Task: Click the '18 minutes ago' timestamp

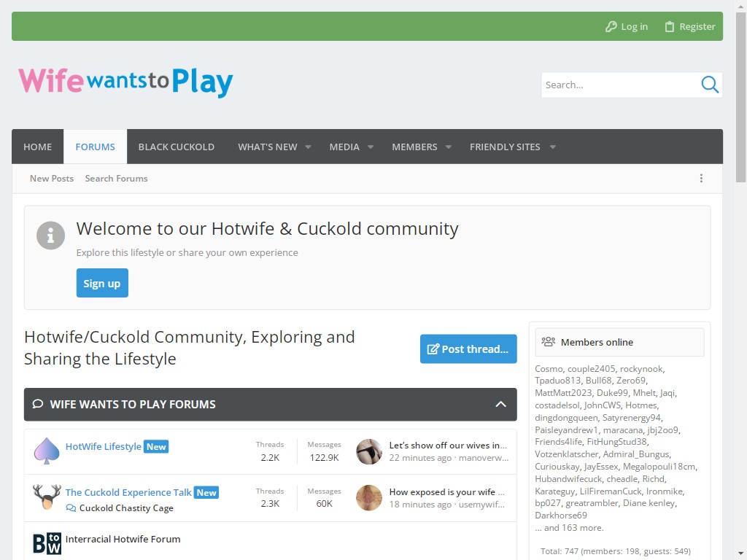Action: pyautogui.click(x=420, y=505)
